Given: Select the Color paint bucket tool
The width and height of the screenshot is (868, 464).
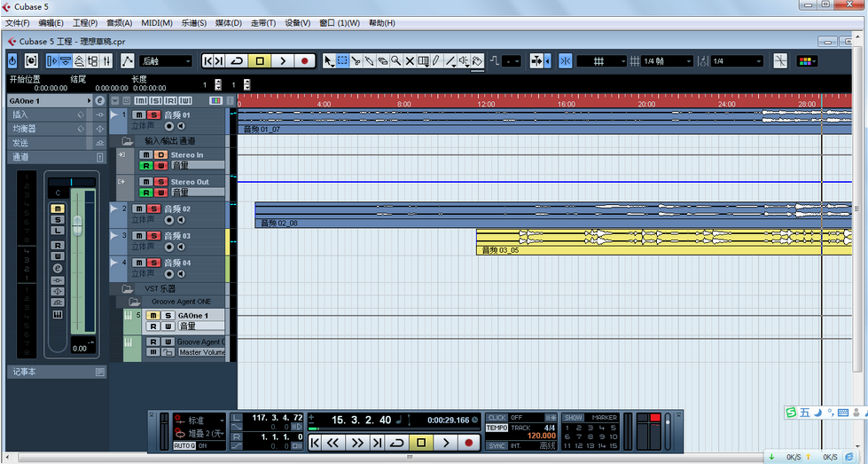Looking at the screenshot, I should pos(478,60).
